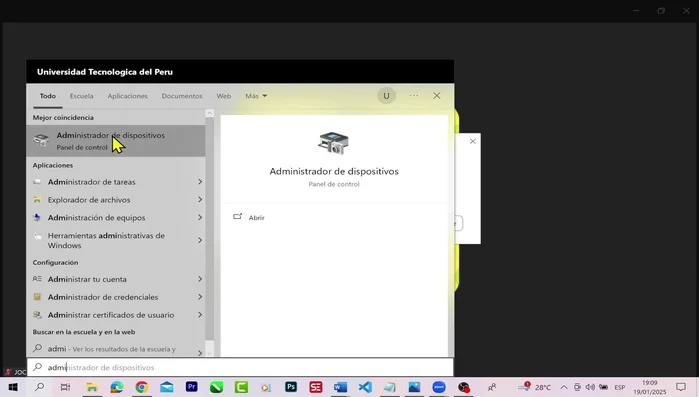Click the Abrir action link
Image resolution: width=699 pixels, height=397 pixels.
pos(256,217)
